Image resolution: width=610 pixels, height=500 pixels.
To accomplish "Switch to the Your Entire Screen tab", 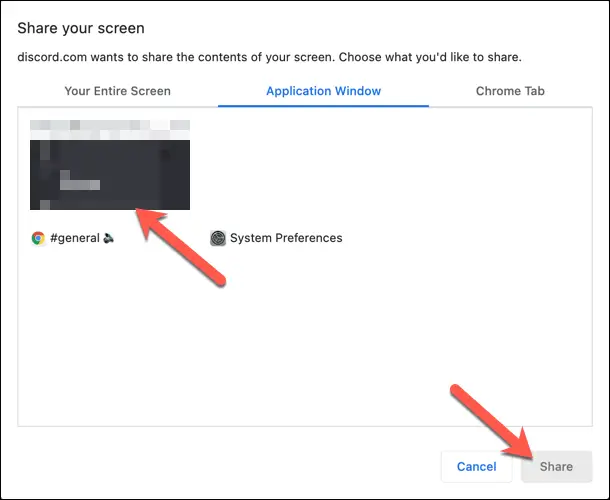I will (117, 91).
